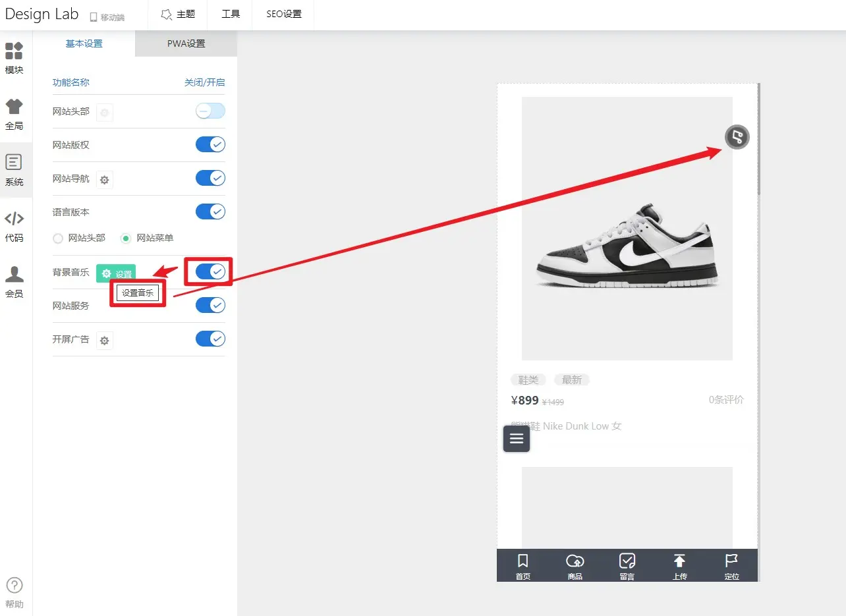Open the 主题 theme menu
Image resolution: width=846 pixels, height=616 pixels.
click(x=178, y=14)
